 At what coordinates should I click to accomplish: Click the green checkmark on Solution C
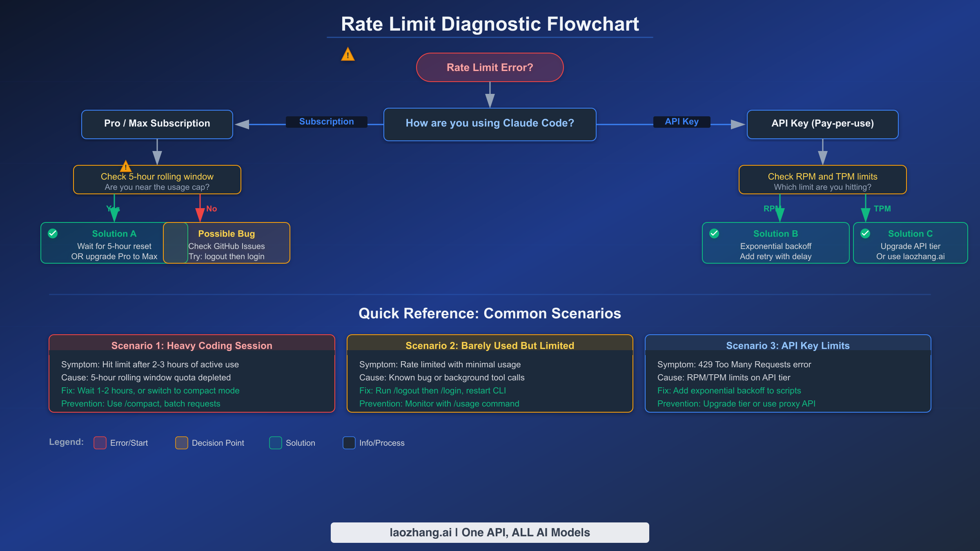[865, 233]
